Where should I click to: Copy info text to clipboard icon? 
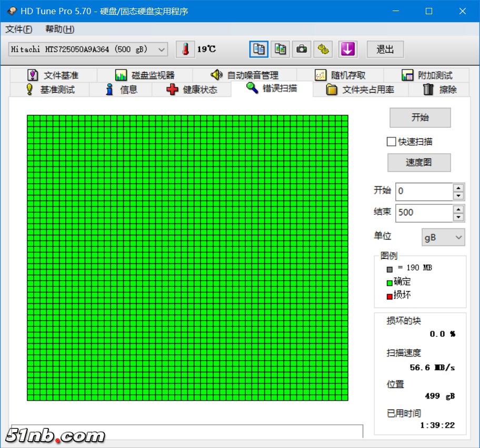[258, 49]
